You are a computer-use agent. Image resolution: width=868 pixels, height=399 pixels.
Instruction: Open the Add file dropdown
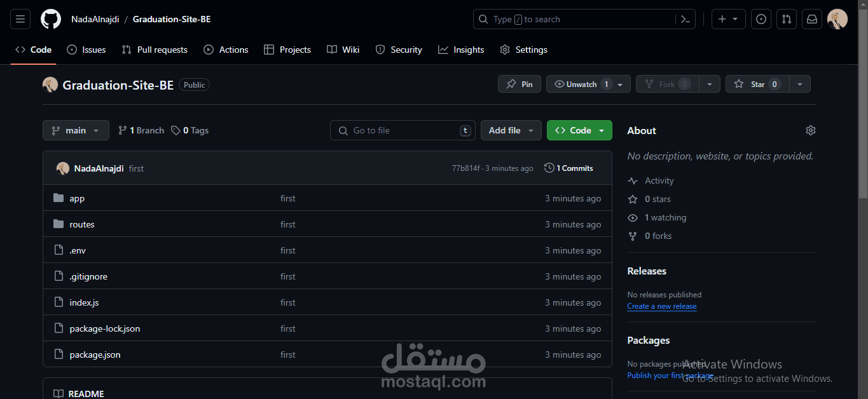click(511, 130)
